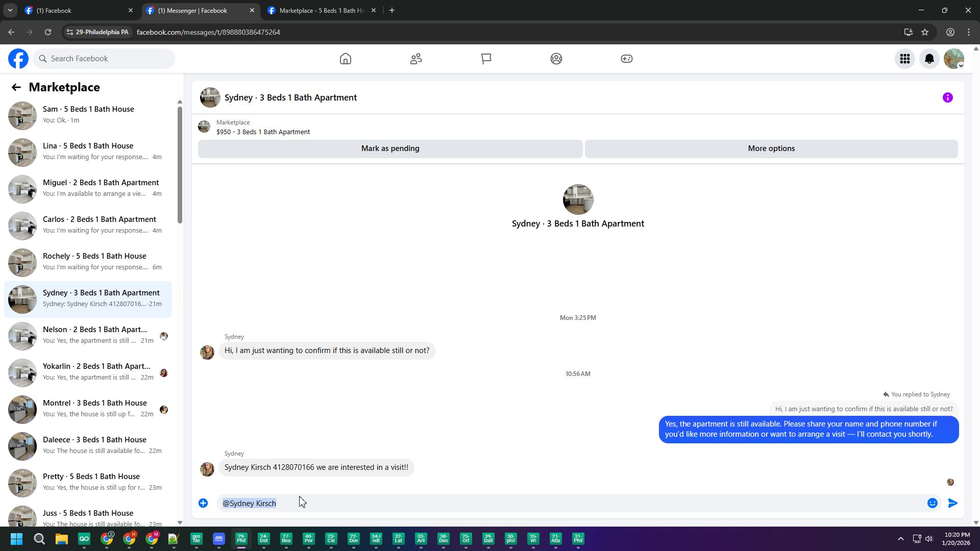
Task: Select Sydney · 3 Beds 1 Bath Apartment conversation
Action: coord(88,299)
